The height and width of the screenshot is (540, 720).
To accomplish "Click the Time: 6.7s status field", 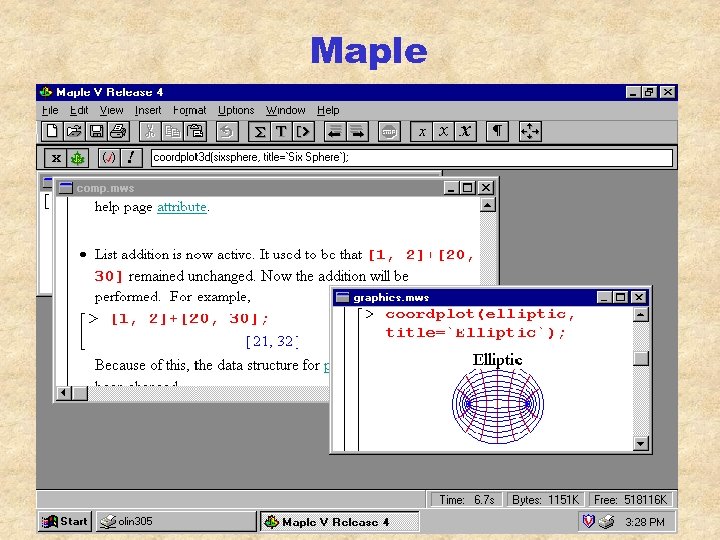I will click(466, 500).
